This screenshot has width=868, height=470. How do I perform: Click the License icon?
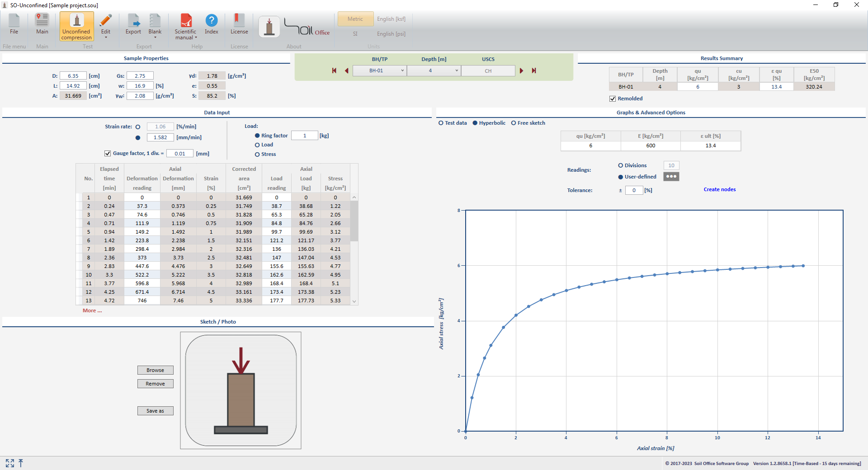click(239, 24)
